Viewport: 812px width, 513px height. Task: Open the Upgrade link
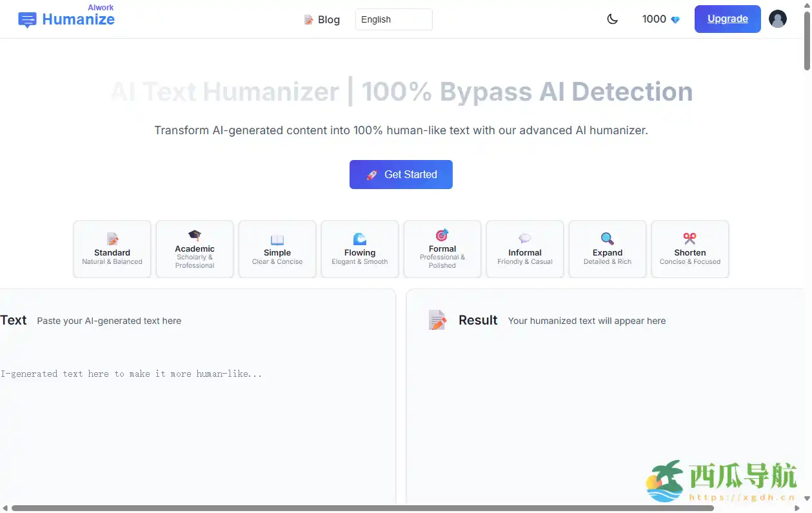click(x=728, y=19)
